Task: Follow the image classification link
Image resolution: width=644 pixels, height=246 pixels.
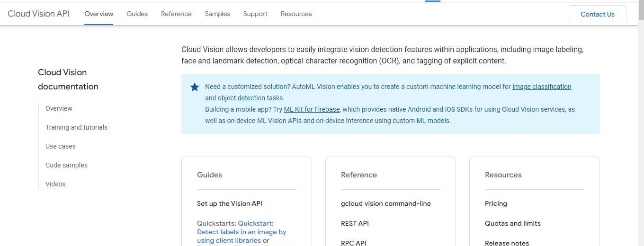Action: (542, 87)
